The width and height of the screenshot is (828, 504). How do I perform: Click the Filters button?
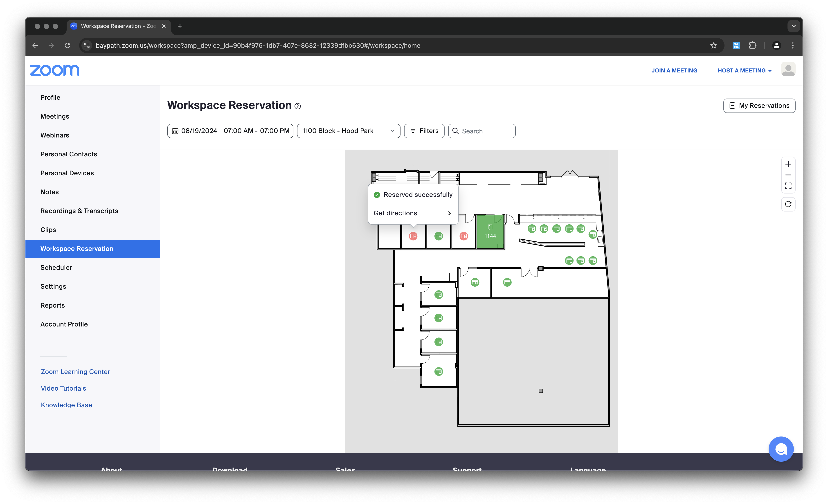point(424,131)
